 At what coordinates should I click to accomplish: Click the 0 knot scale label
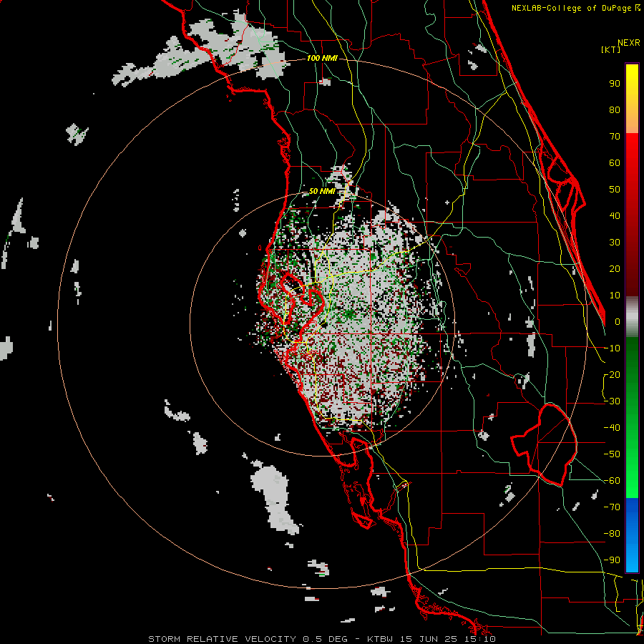click(x=618, y=322)
